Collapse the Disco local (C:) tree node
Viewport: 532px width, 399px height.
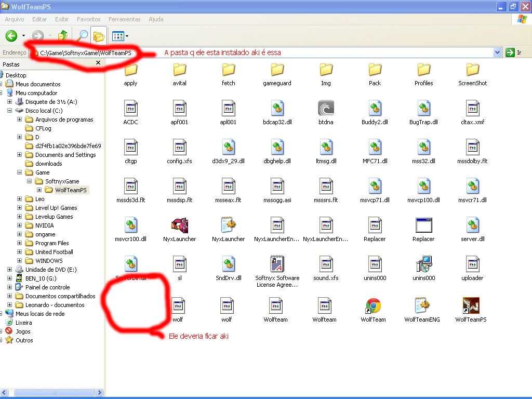tap(10, 111)
